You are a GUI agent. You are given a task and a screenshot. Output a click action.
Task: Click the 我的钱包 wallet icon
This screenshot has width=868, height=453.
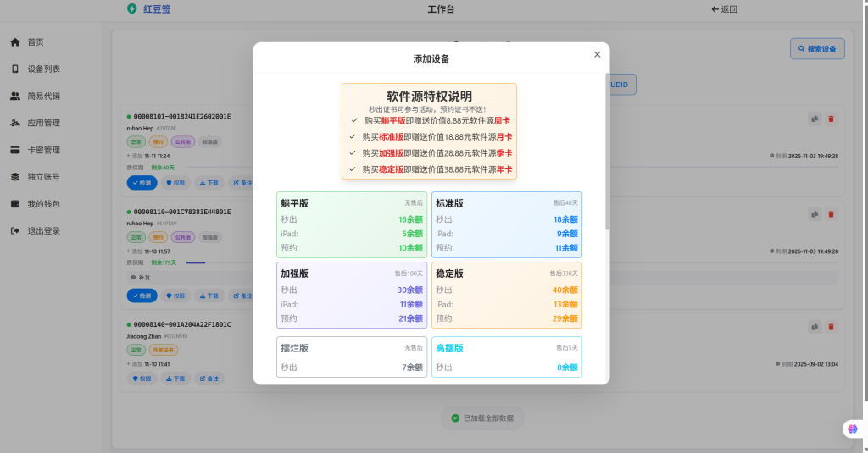(x=15, y=204)
